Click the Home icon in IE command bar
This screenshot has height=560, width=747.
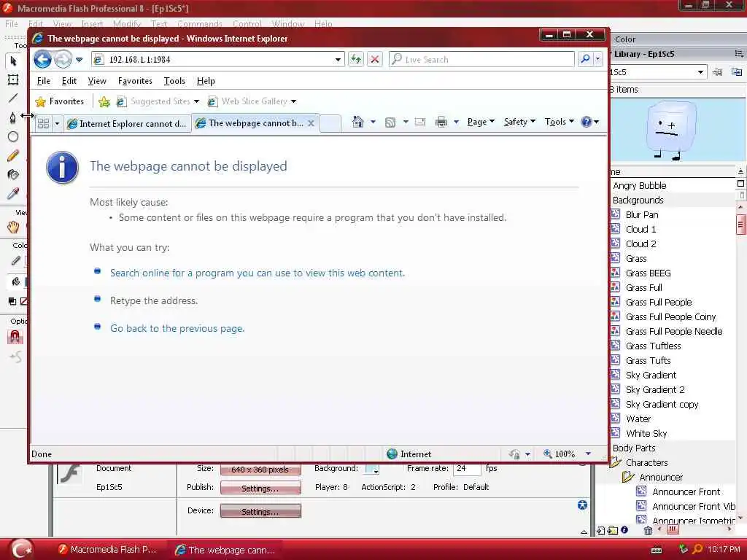(357, 122)
